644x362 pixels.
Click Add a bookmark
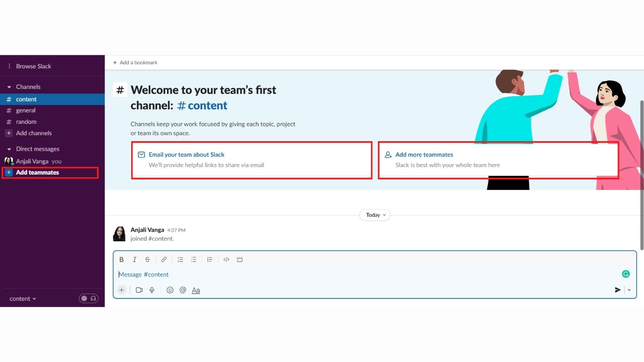[x=135, y=62]
